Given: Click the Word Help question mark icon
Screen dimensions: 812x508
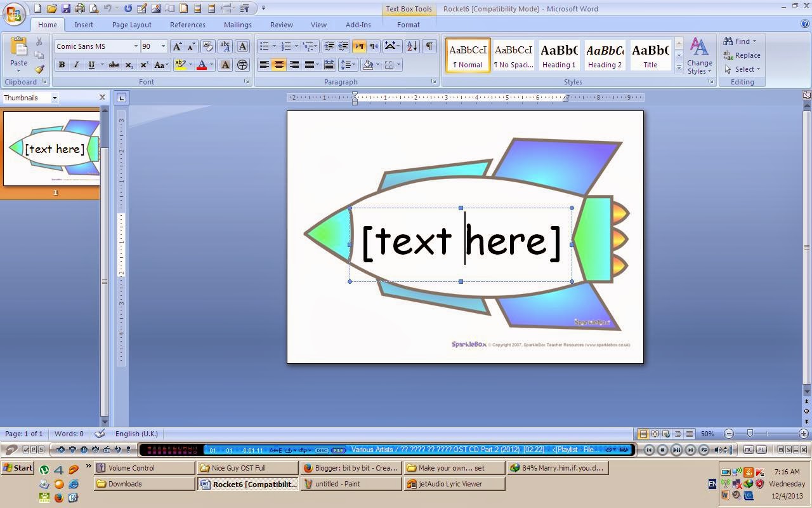Looking at the screenshot, I should click(x=805, y=24).
